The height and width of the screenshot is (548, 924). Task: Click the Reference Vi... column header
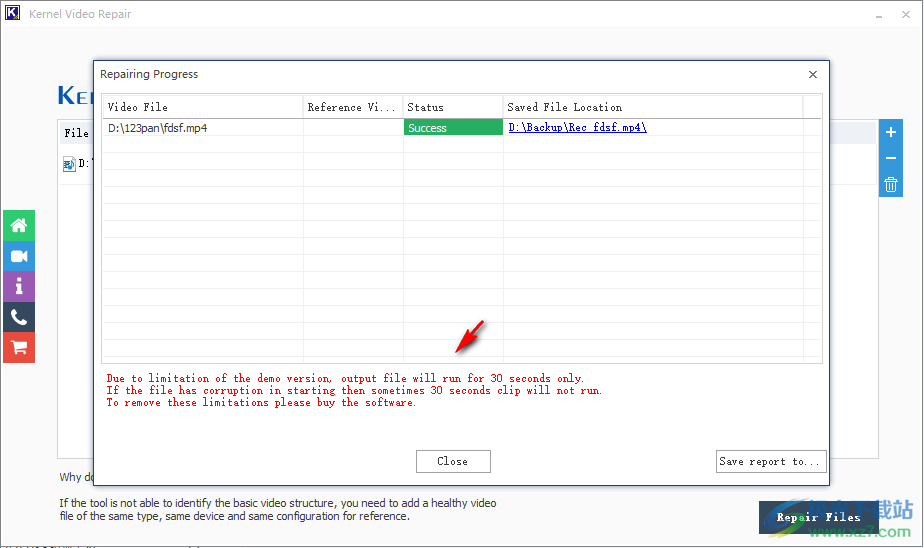click(x=353, y=107)
